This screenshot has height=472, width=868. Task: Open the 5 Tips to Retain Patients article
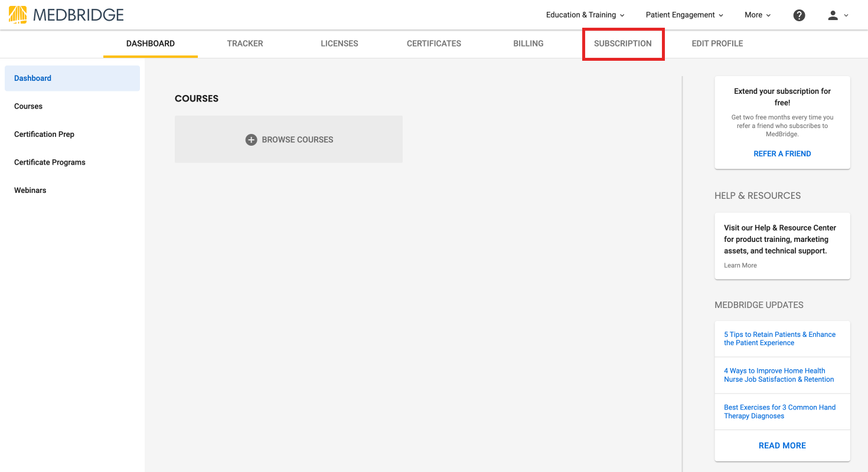point(780,339)
